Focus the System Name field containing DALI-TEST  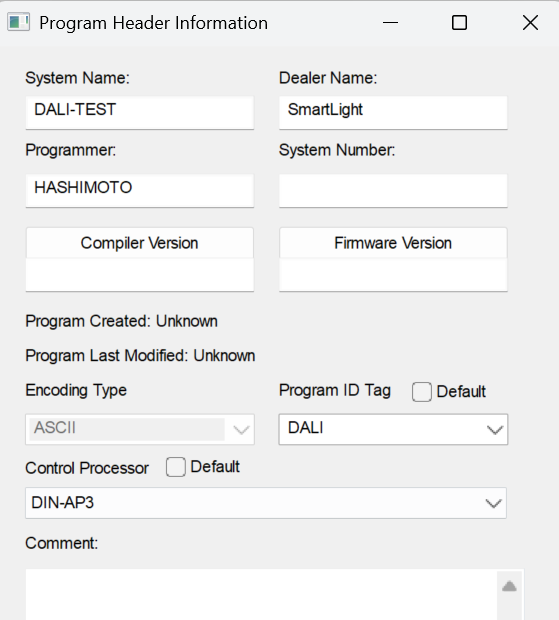(x=140, y=113)
